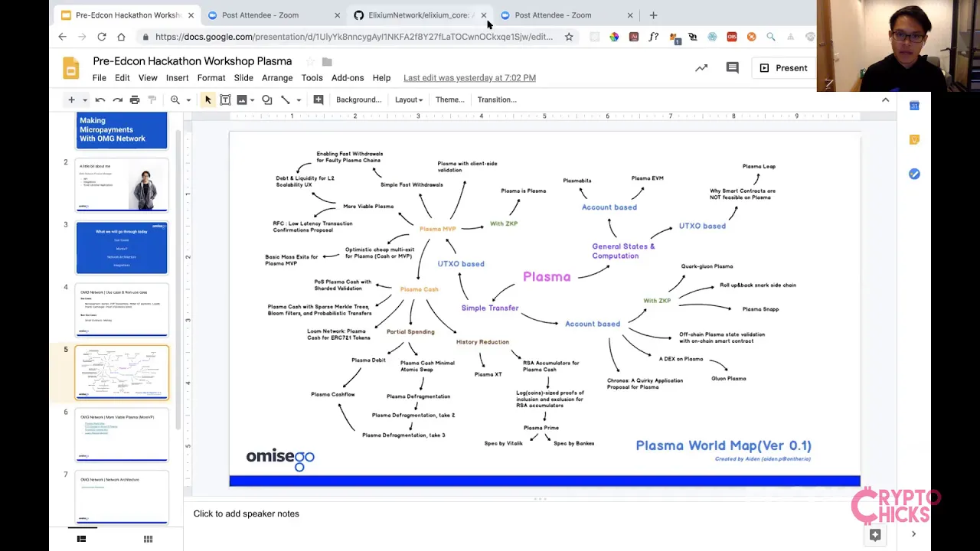The height and width of the screenshot is (551, 980).
Task: Open the Edit menu
Action: [122, 78]
